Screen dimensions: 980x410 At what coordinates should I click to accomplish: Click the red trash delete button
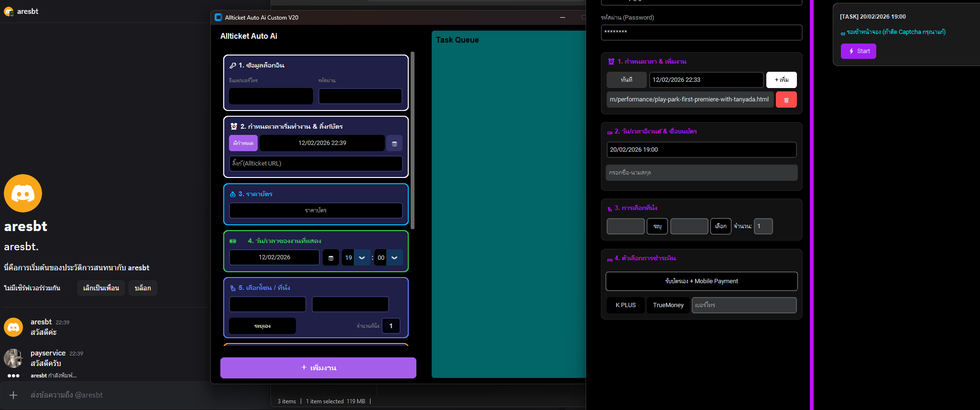click(x=786, y=100)
